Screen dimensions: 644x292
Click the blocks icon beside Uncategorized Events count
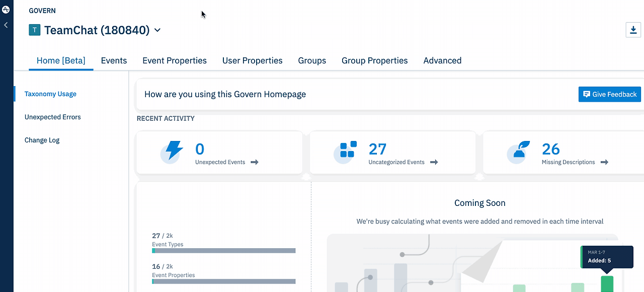(346, 149)
